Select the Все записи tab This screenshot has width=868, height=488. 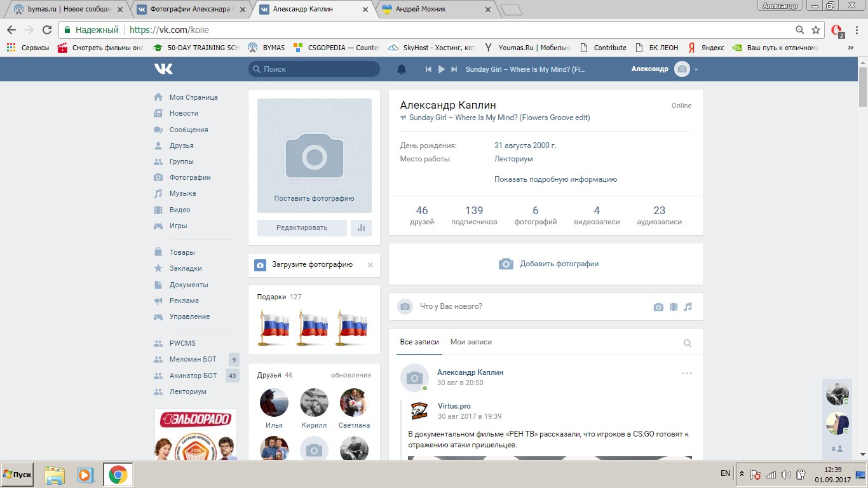click(419, 342)
